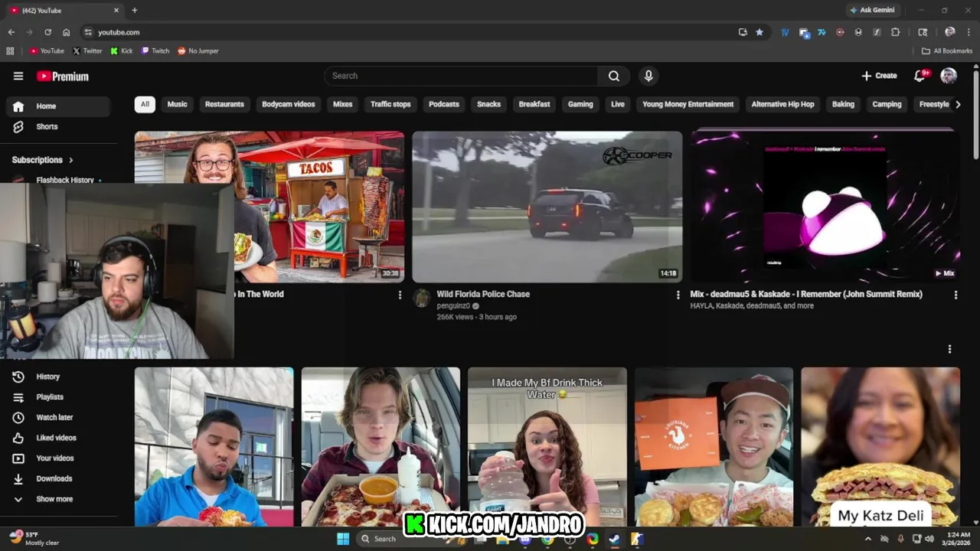Screen dimensions: 980x551
Task: Open the My Katz Deli short
Action: point(880,447)
